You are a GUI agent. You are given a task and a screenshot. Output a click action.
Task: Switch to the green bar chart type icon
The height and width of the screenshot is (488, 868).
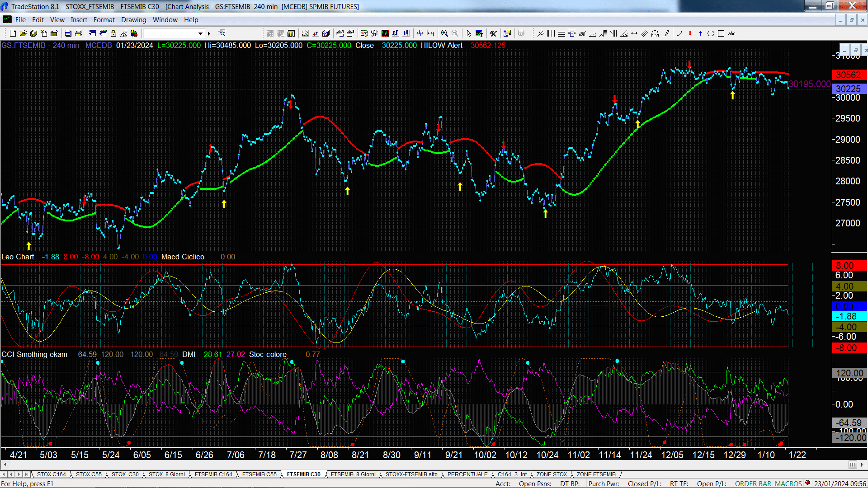pyautogui.click(x=385, y=33)
